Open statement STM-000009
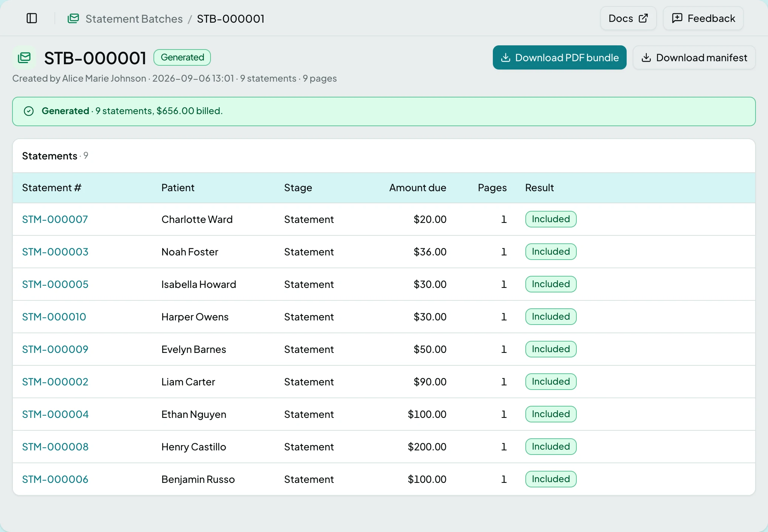Screen dimensions: 768x532 click(x=55, y=350)
